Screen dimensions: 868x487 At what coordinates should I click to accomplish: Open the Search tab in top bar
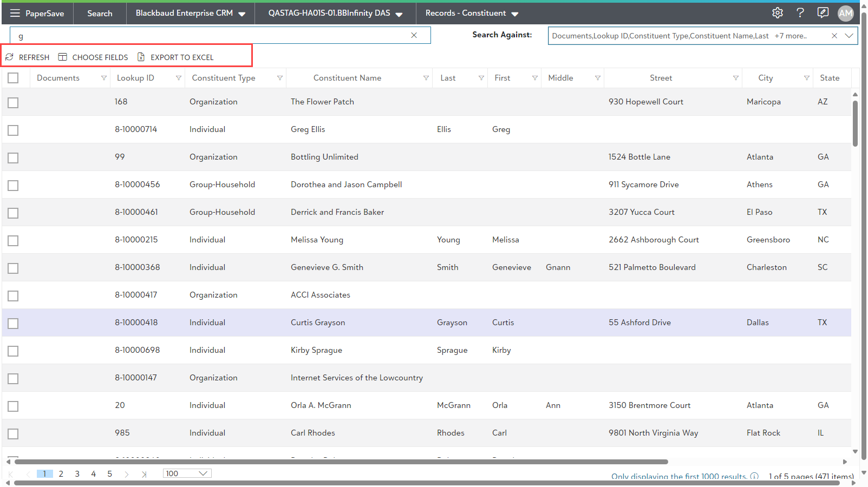(100, 13)
